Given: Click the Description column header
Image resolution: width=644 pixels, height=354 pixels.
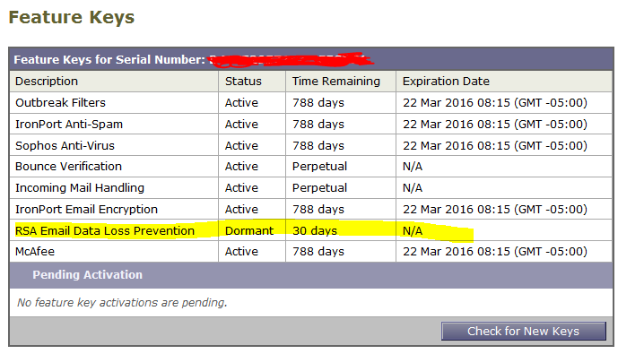Looking at the screenshot, I should (47, 82).
